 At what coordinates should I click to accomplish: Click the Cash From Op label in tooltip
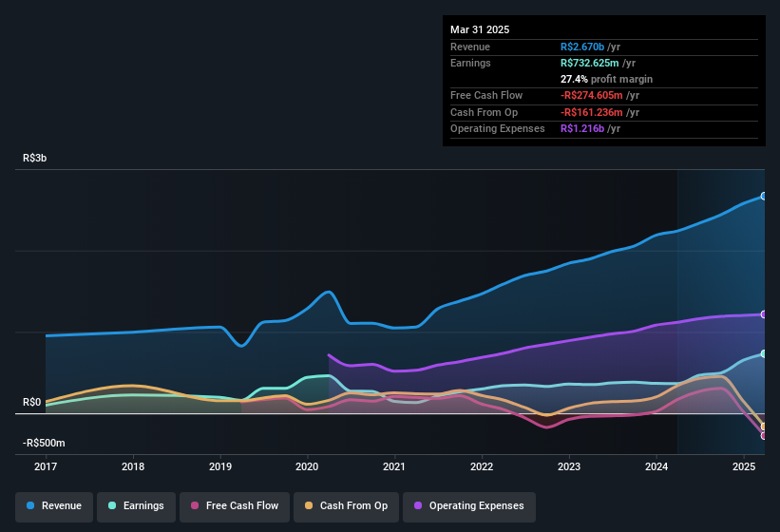(484, 112)
